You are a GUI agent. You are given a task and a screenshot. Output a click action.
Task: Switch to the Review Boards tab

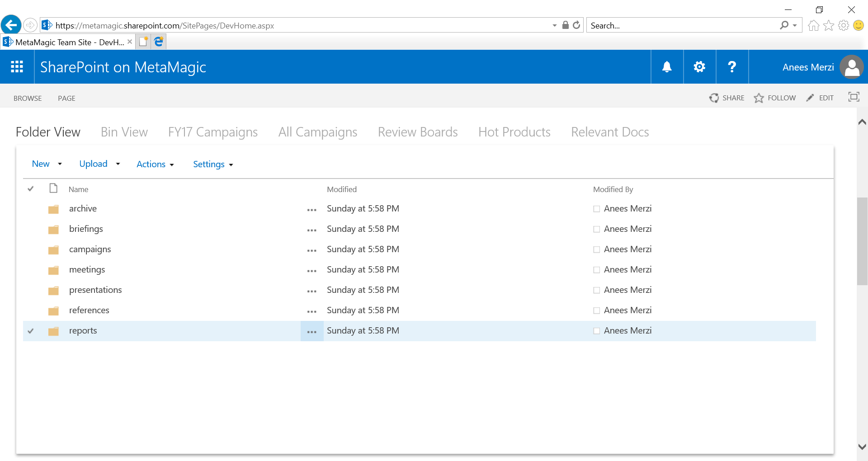(x=418, y=132)
